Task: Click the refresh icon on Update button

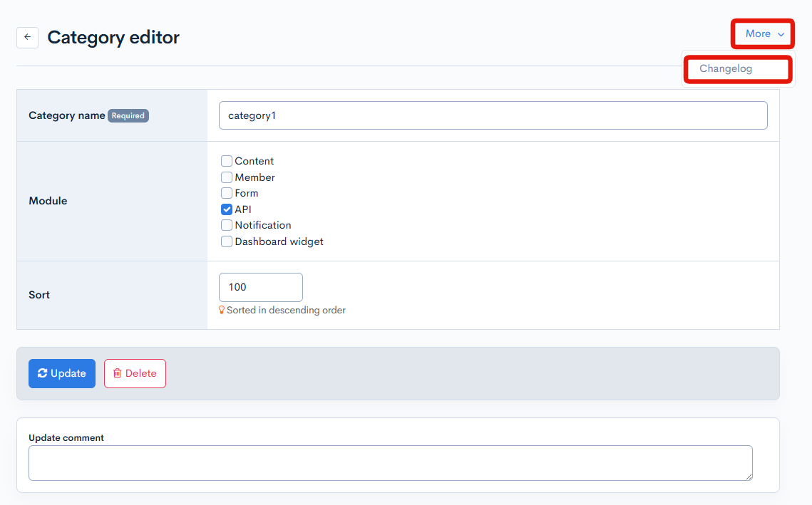Action: 43,373
